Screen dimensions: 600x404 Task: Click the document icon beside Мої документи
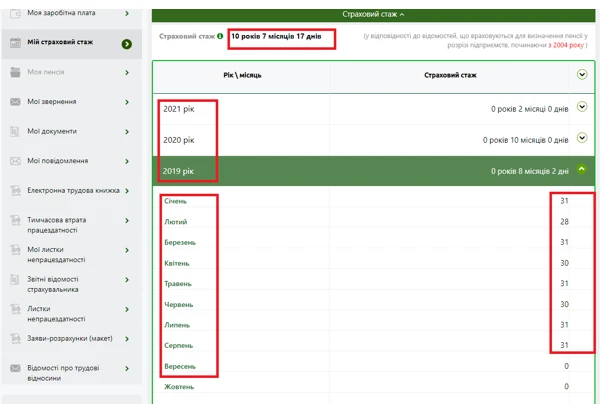click(x=15, y=132)
